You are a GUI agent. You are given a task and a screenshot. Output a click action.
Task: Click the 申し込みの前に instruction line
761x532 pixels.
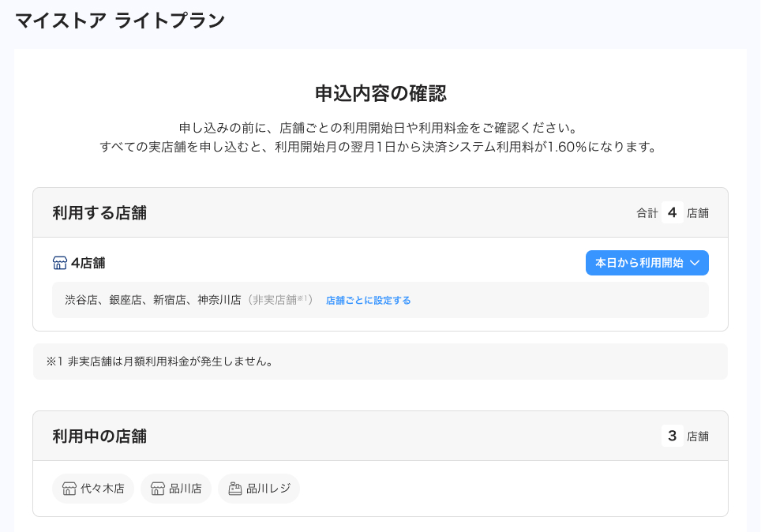(379, 128)
